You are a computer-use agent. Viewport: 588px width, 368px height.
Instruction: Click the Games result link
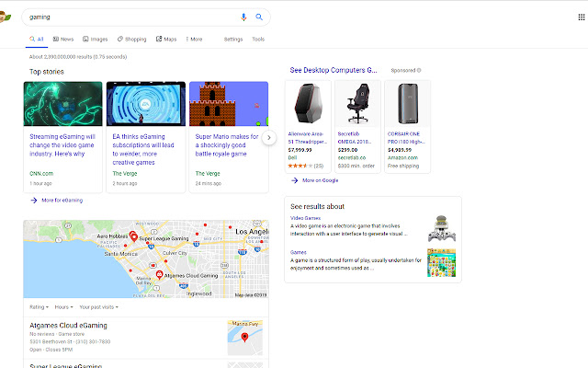(298, 252)
